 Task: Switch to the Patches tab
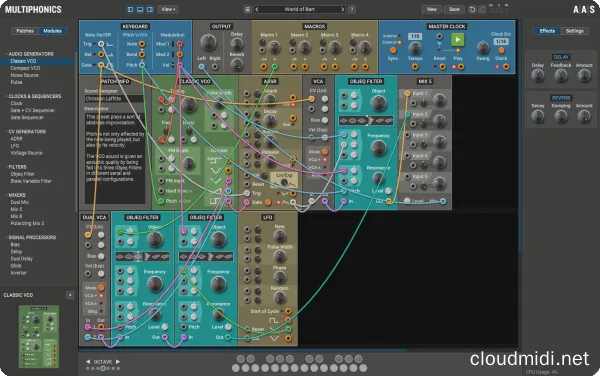[x=25, y=31]
